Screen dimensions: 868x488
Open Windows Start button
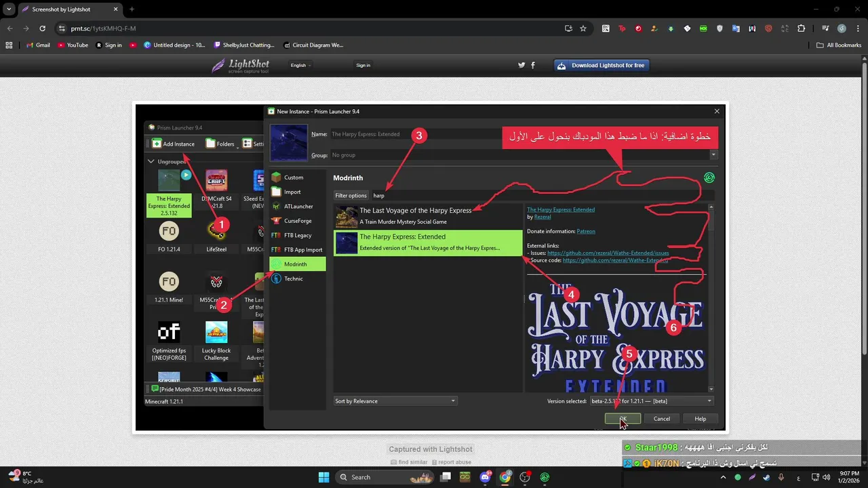pyautogui.click(x=323, y=477)
